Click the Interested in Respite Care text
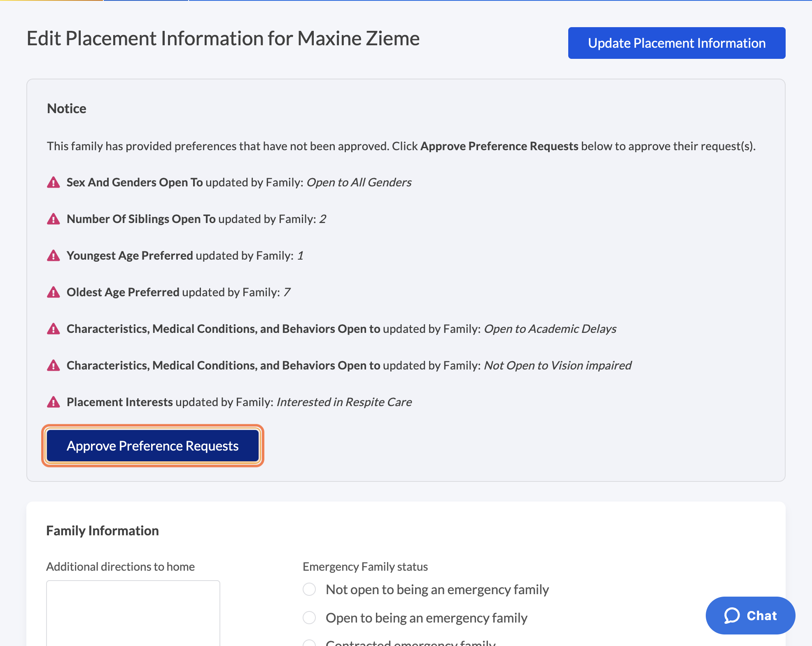812x646 pixels. click(344, 402)
